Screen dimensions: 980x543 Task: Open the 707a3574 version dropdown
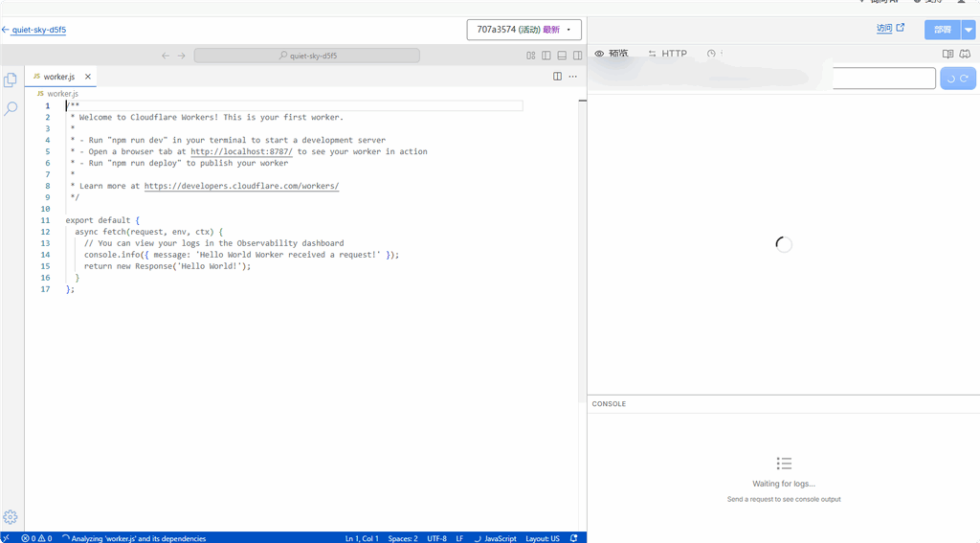(x=523, y=30)
